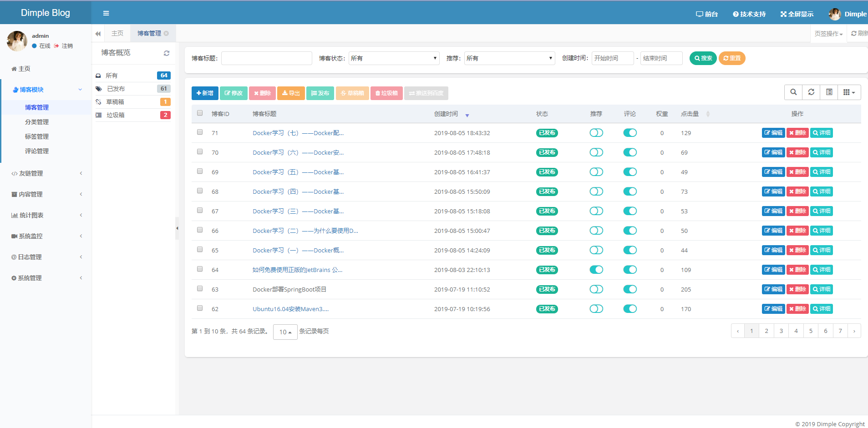The width and height of the screenshot is (868, 428).
Task: Click 重置 button
Action: (x=732, y=58)
